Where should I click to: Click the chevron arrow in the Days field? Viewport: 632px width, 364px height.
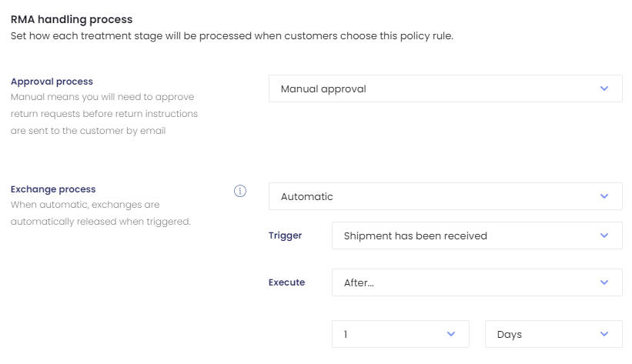click(x=604, y=334)
